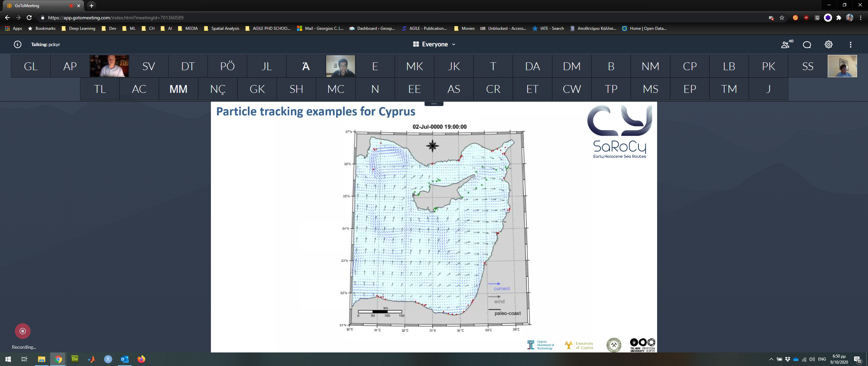This screenshot has width=868, height=366.
Task: Open GoToMeeting settings gear
Action: 829,44
